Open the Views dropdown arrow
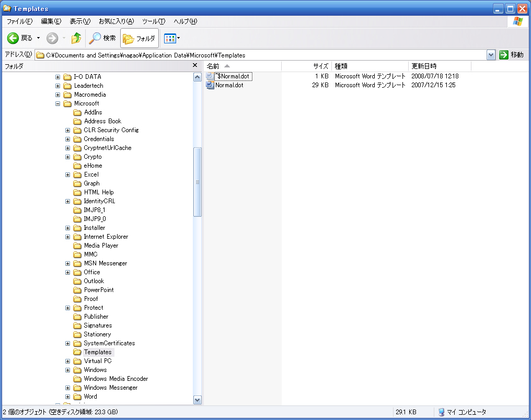 (178, 38)
